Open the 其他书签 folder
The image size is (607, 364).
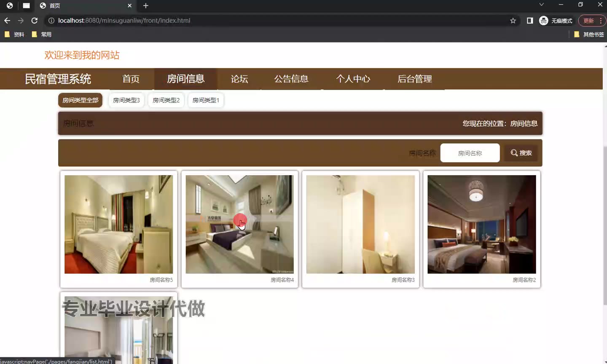589,35
